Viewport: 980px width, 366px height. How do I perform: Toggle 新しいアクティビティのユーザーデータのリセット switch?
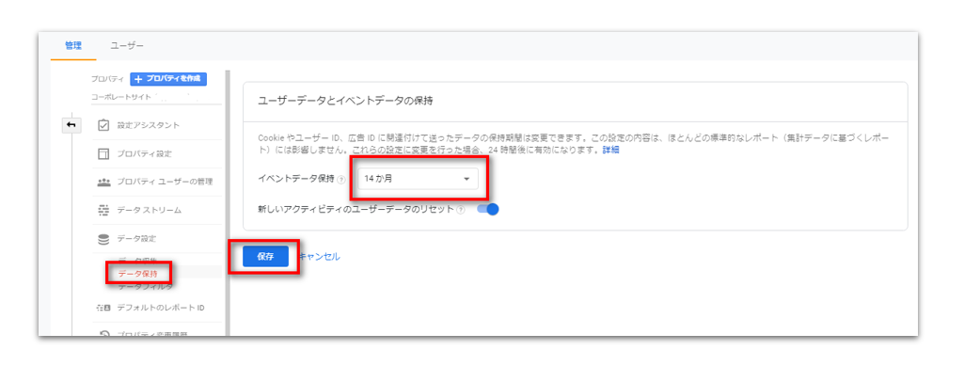(487, 210)
